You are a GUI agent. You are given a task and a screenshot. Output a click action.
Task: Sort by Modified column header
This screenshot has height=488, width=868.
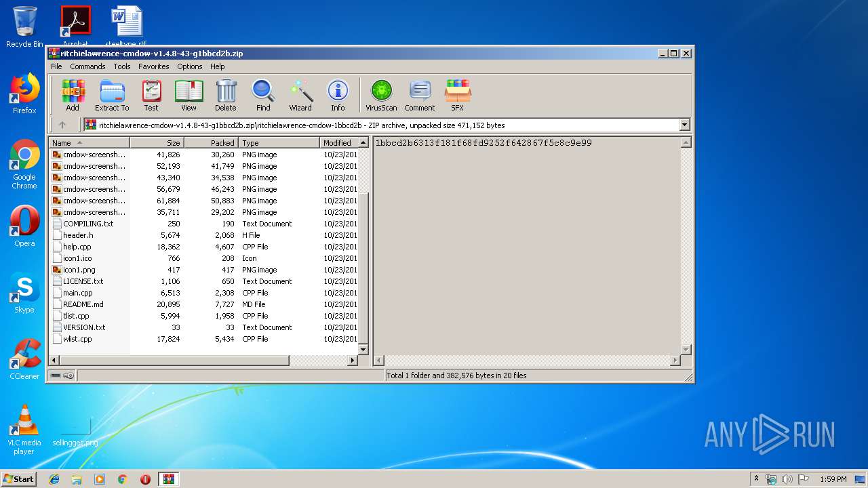[x=338, y=143]
